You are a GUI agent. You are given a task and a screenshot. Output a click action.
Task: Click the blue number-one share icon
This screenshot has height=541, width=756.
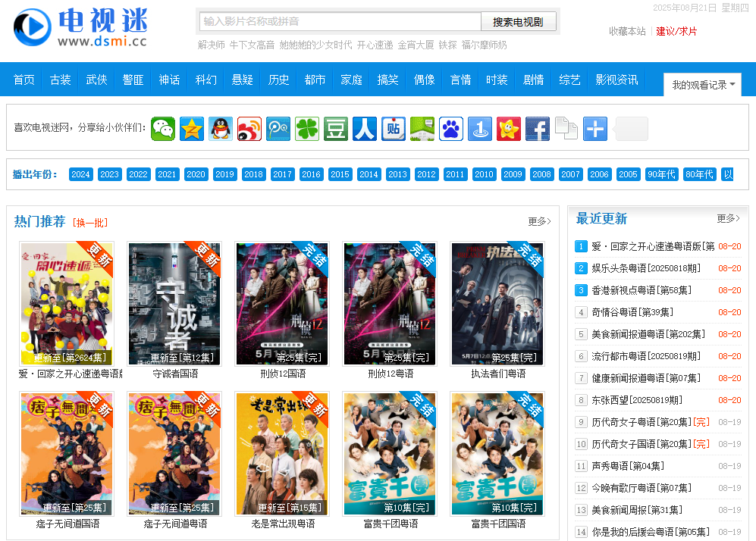click(x=480, y=129)
